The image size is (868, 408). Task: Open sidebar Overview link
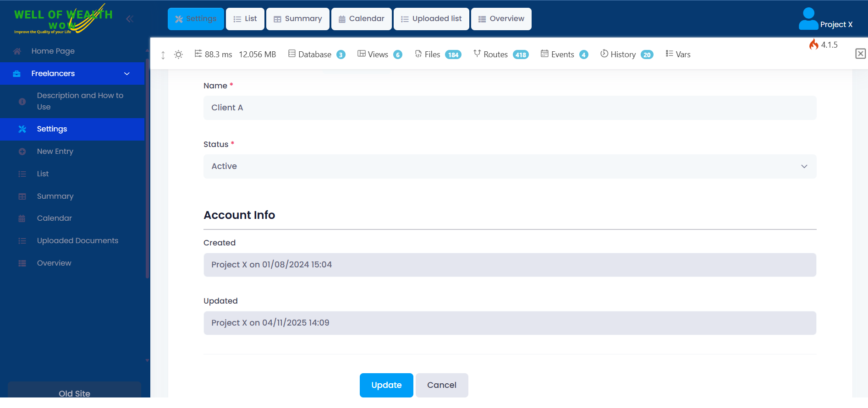pos(72,263)
